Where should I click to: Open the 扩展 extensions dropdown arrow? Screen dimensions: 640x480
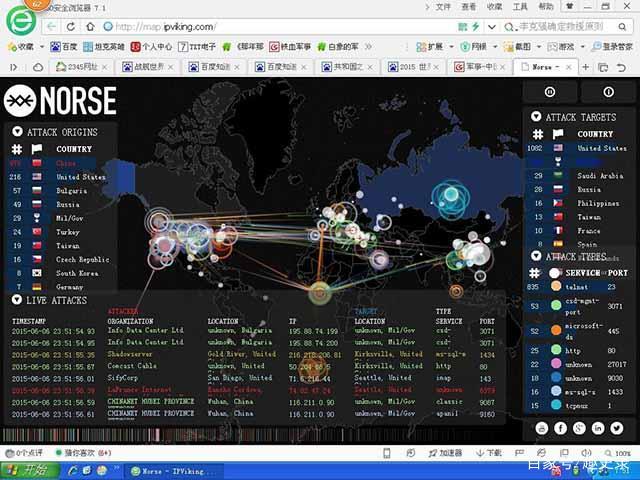[x=451, y=47]
